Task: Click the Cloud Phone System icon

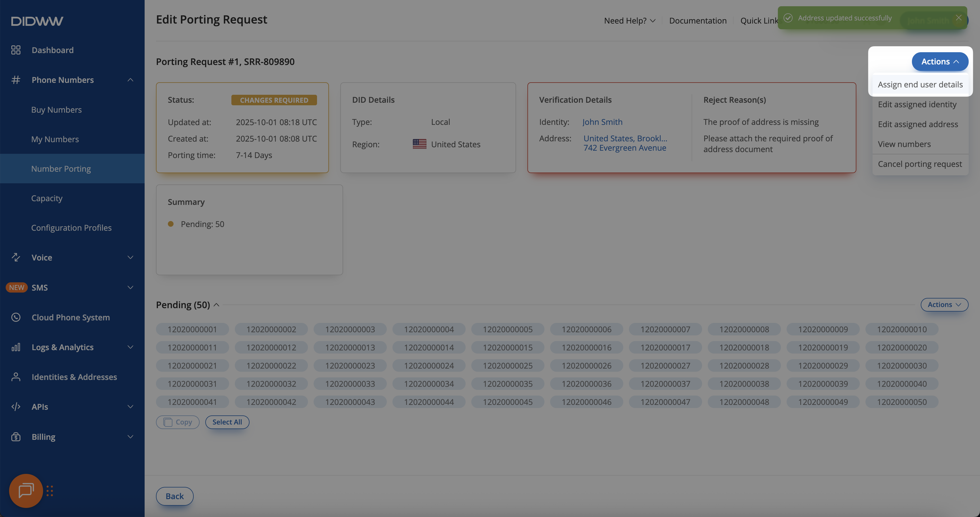Action: pyautogui.click(x=16, y=317)
